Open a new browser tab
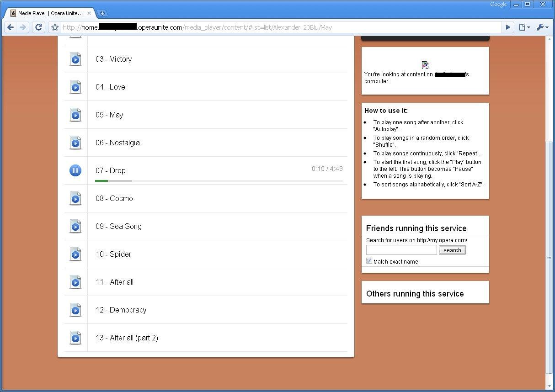The image size is (555, 392). click(x=102, y=13)
